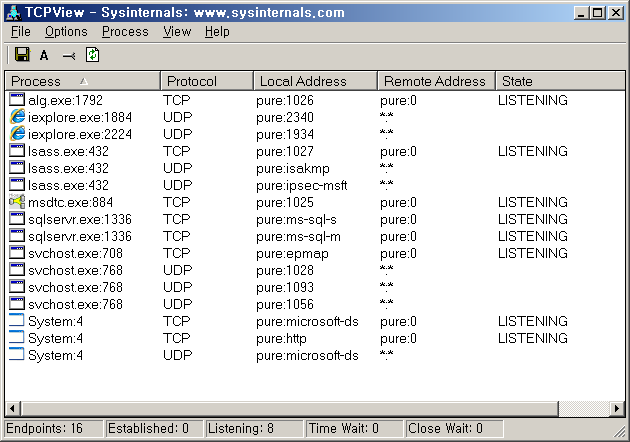Screen dimensions: 630x442
Task: Click local address pure:ms-sql-m
Action: (x=298, y=236)
